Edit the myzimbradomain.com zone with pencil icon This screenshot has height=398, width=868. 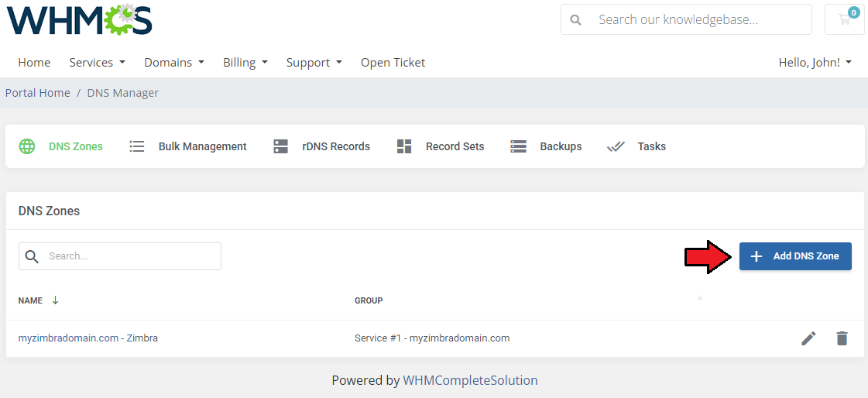(809, 338)
